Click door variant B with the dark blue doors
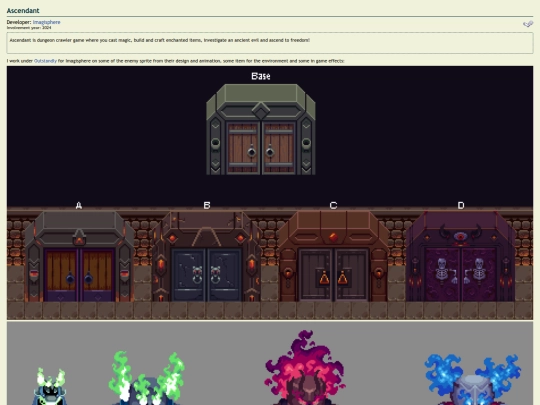The image size is (540, 405). 206,257
